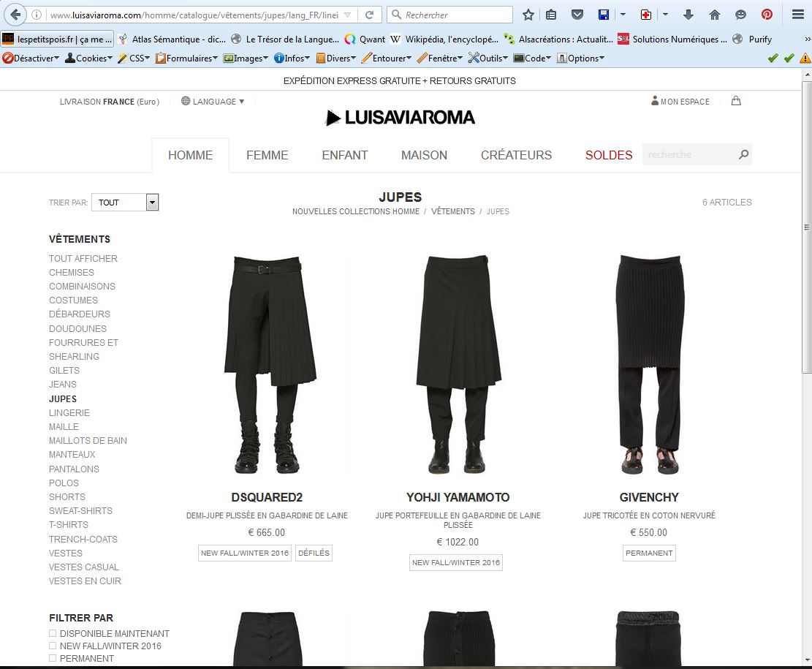Click the Vêtements breadcrumb link

pos(453,211)
